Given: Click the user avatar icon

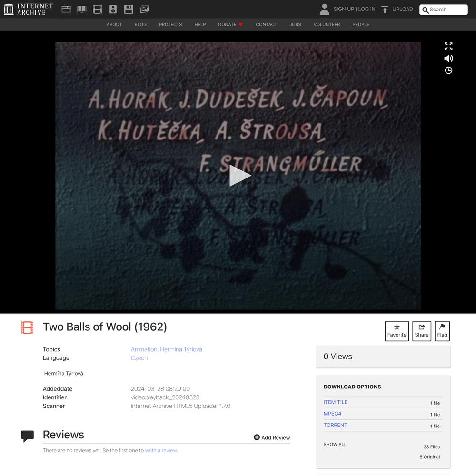Looking at the screenshot, I should pos(324,10).
